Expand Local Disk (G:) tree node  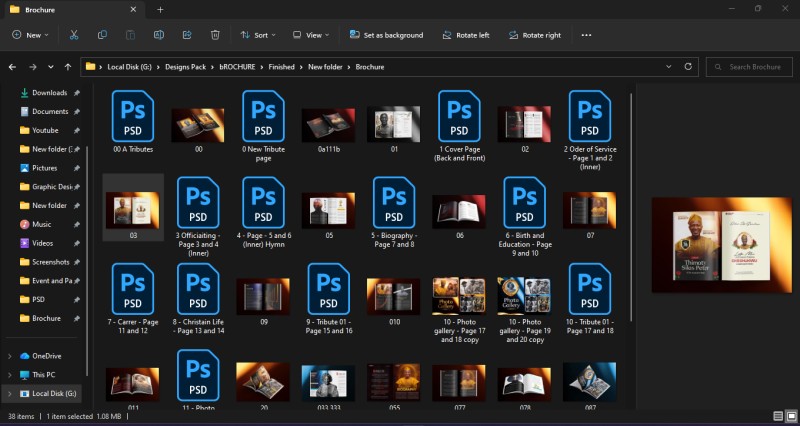(10, 393)
